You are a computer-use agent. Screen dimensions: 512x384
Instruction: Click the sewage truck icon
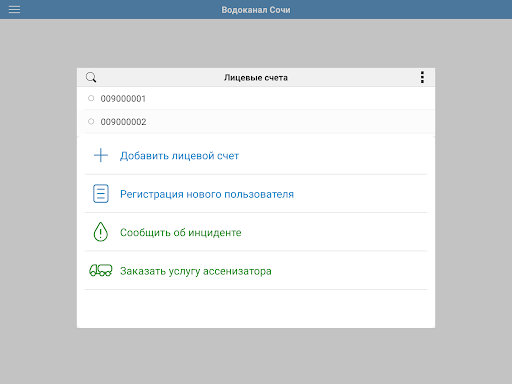[101, 270]
